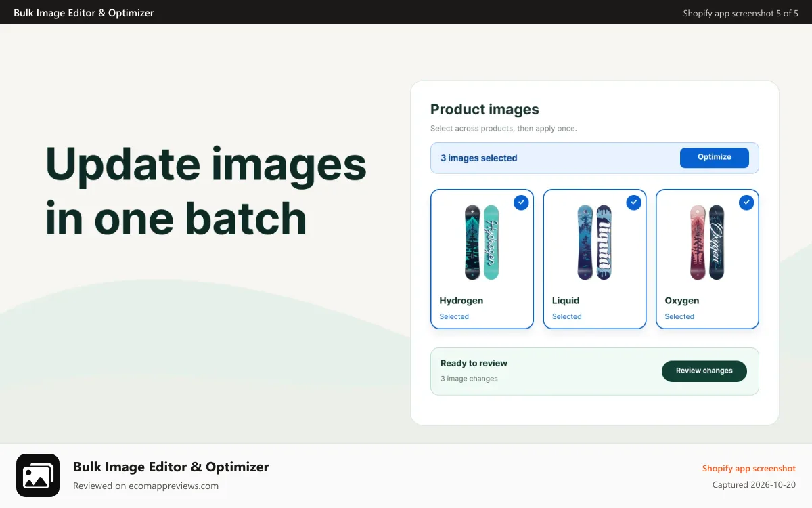Click the 'Update images in one batch' headline

[x=206, y=191]
